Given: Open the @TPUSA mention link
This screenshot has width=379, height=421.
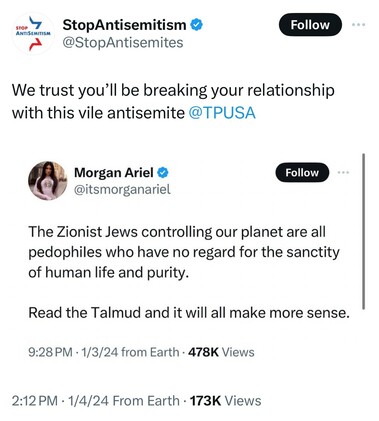Looking at the screenshot, I should coord(222,113).
